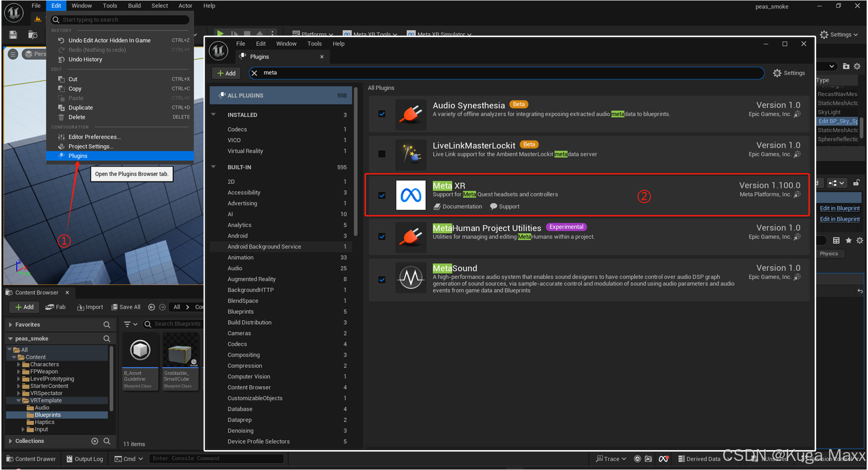Uncheck the Audio Synesthesia plugin checkbox
Screen dimensions: 868x470
(x=382, y=114)
